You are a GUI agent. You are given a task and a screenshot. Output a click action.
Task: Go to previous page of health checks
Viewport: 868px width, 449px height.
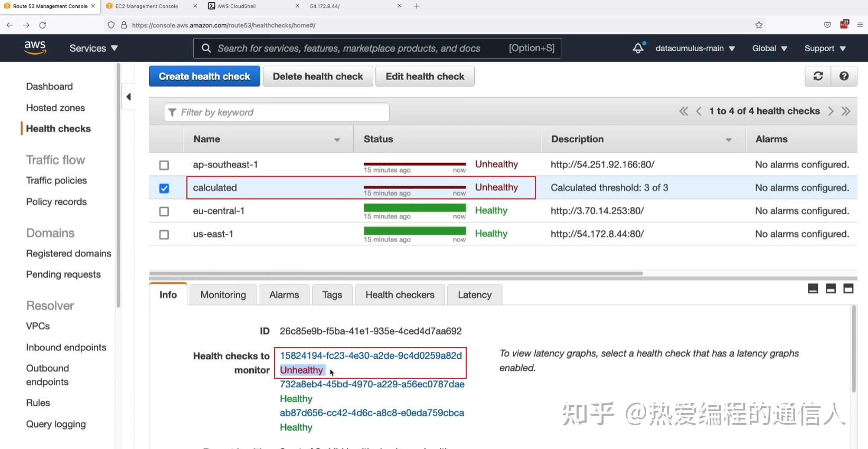coord(699,111)
